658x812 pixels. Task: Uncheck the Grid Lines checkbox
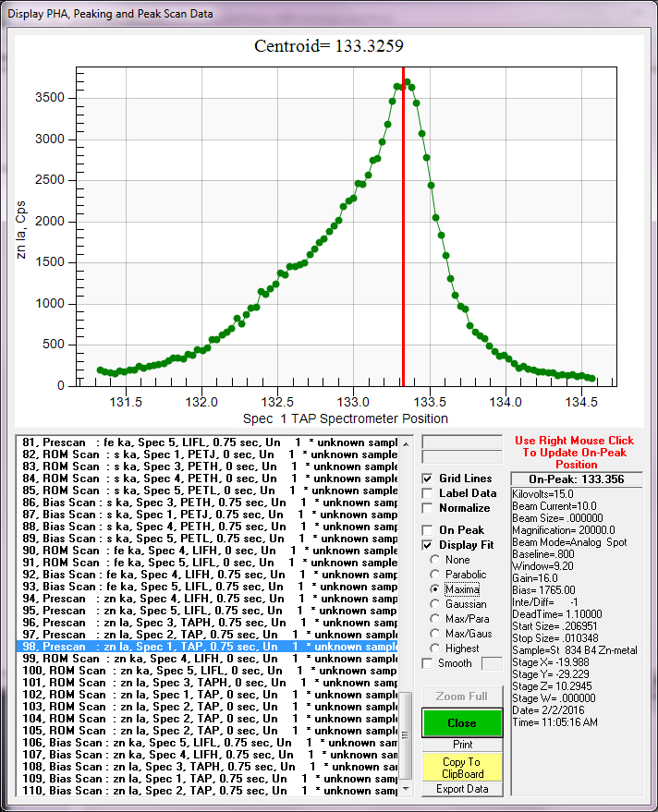coord(428,479)
